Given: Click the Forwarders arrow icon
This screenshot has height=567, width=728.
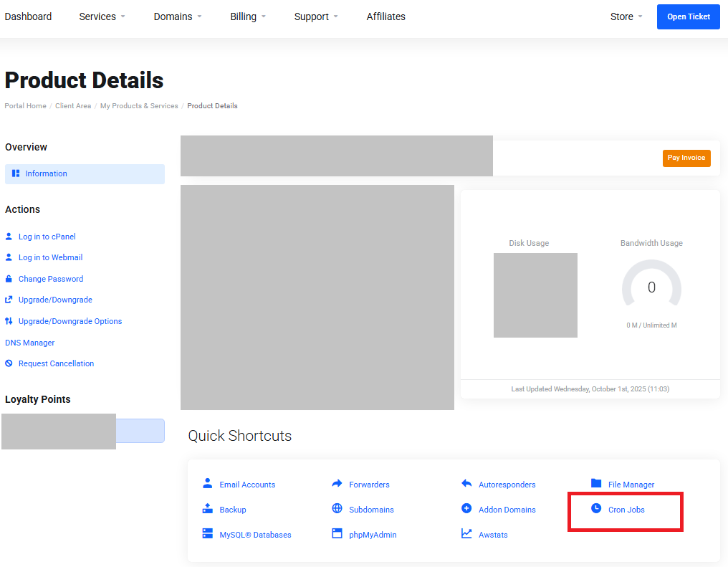Looking at the screenshot, I should click(x=337, y=483).
